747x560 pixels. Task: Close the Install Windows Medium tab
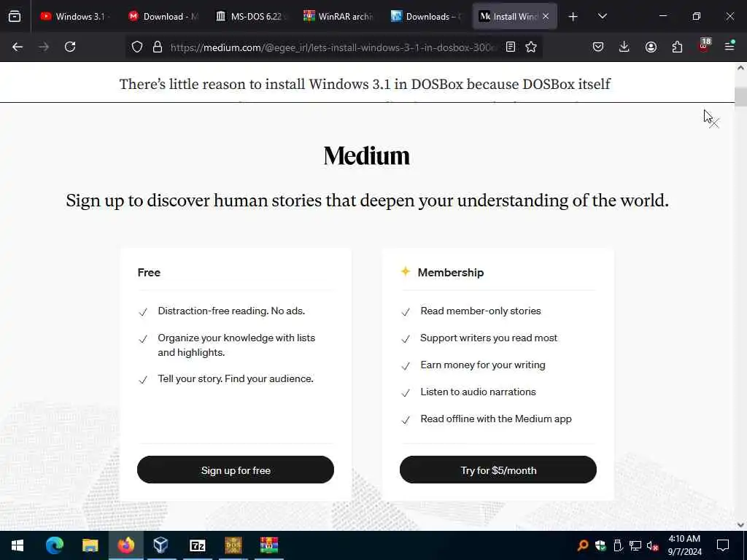(x=546, y=16)
